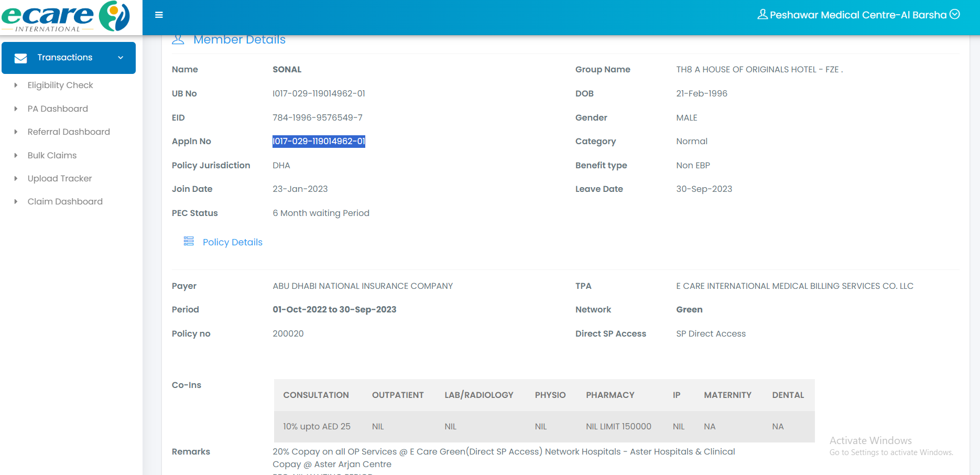Click the hamburger menu icon
Image resolution: width=980 pixels, height=475 pixels.
click(x=159, y=15)
